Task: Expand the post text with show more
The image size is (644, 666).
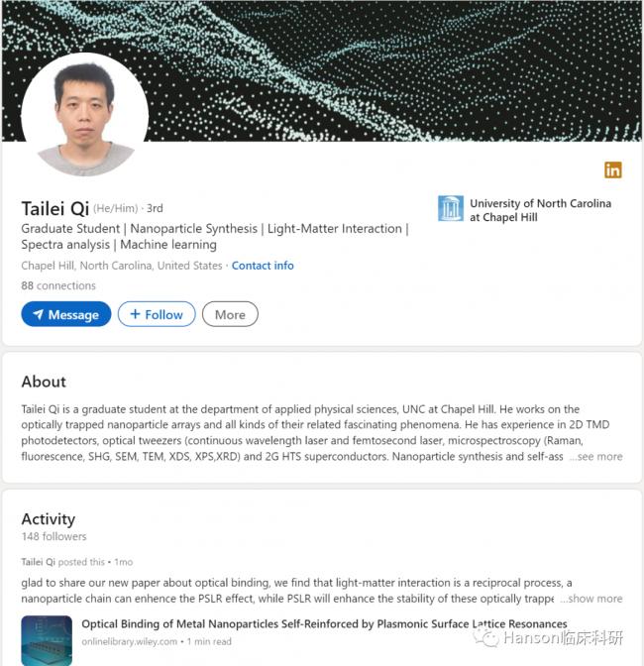Action: [591, 599]
